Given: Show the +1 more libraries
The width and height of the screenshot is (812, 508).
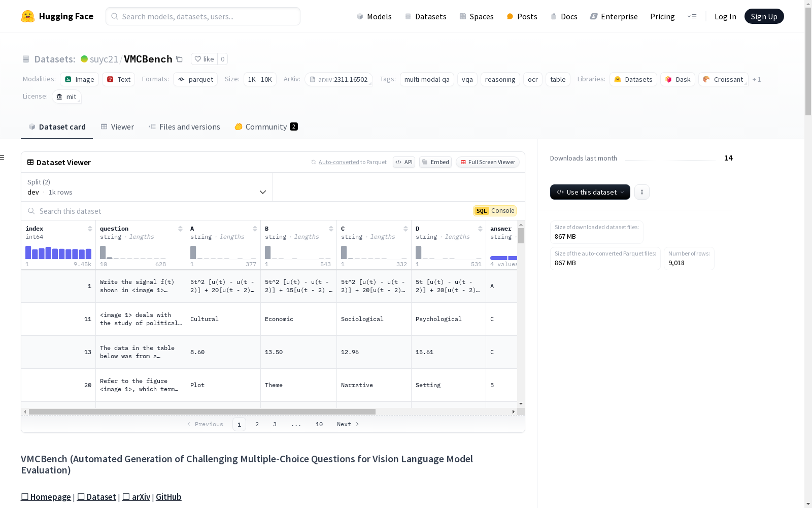Looking at the screenshot, I should click(757, 79).
